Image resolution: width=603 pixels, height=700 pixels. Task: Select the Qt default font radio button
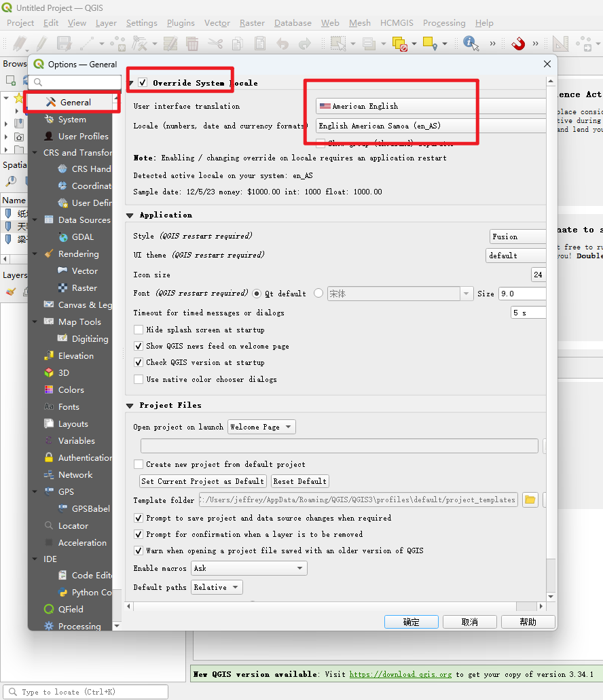point(257,294)
